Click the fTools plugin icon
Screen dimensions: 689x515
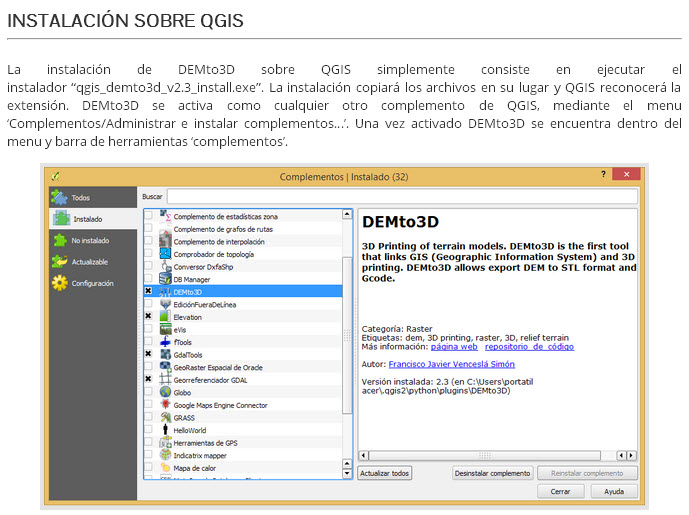165,342
